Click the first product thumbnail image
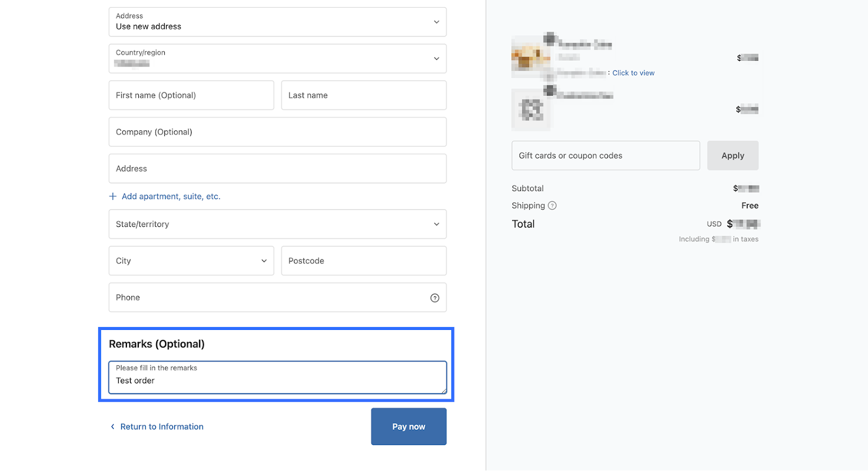This screenshot has width=868, height=471. [x=530, y=56]
